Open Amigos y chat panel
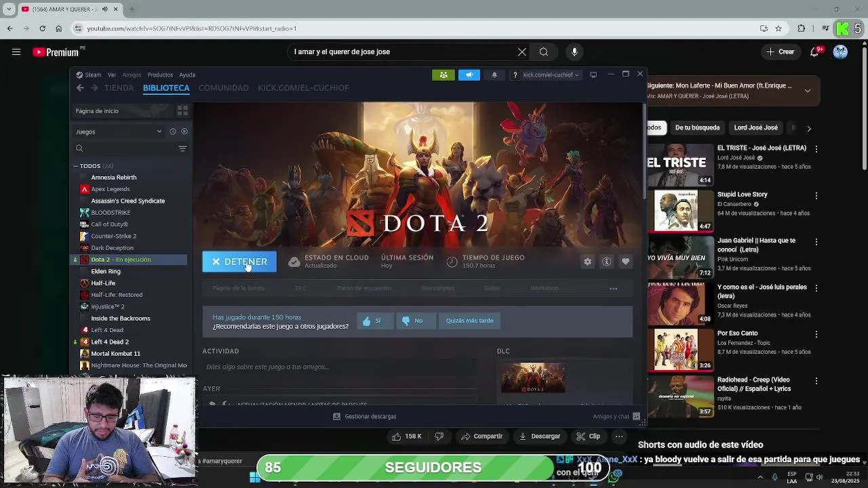Viewport: 868px width, 488px height. [616, 417]
